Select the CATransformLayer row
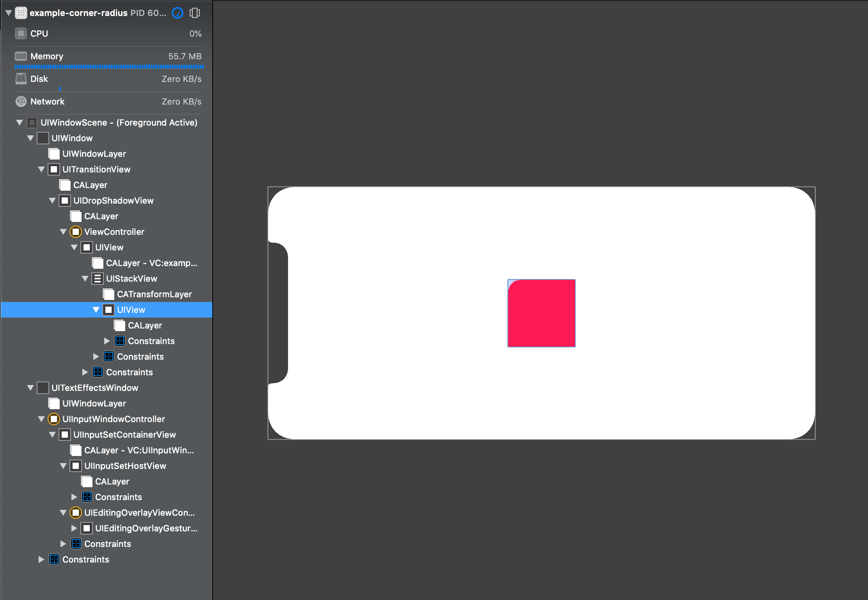868x600 pixels. pos(154,294)
